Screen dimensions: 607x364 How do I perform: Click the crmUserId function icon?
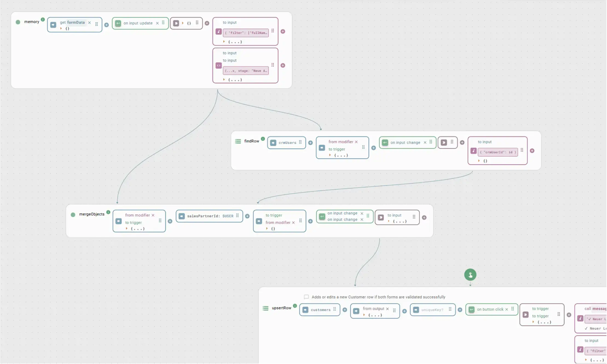(x=473, y=151)
